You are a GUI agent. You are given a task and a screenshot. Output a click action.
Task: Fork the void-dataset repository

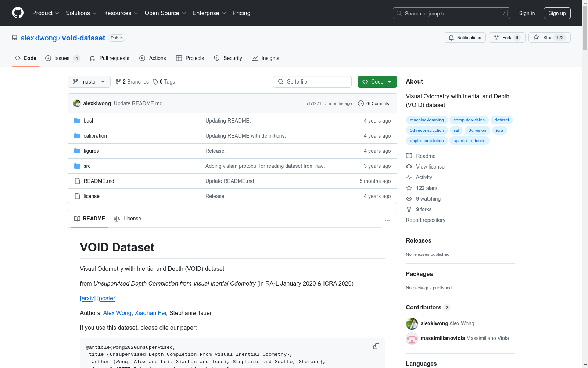point(507,38)
